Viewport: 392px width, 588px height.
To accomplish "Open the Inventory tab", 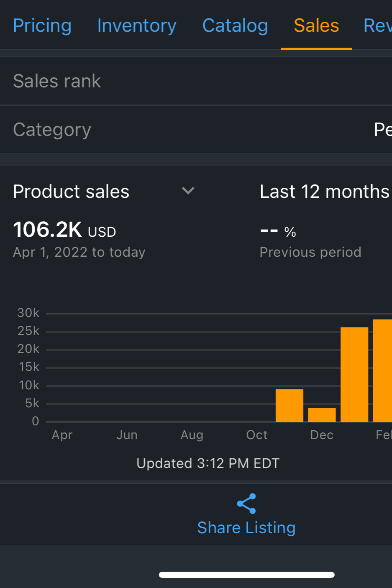I will click(137, 26).
